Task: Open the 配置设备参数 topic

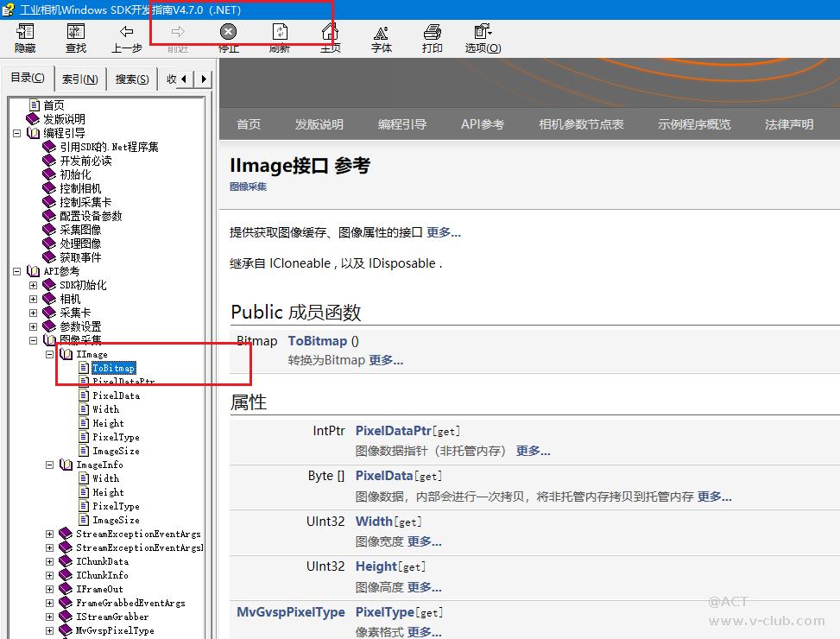Action: [91, 216]
